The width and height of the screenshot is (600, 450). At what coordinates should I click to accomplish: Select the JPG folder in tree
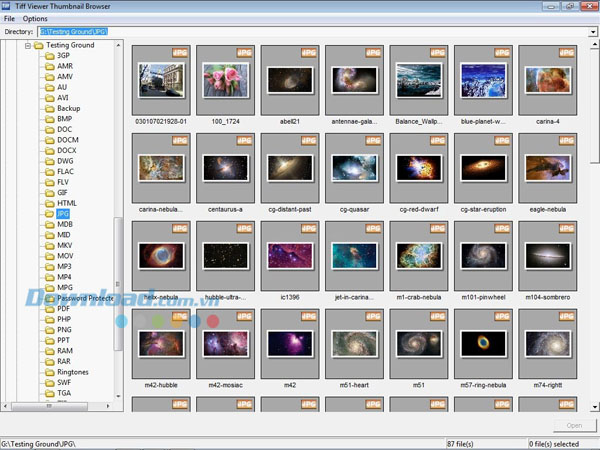click(64, 214)
